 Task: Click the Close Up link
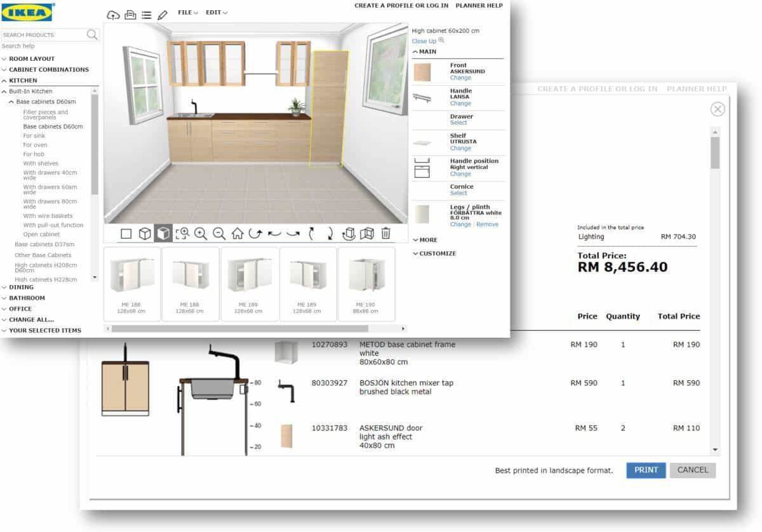coord(424,41)
